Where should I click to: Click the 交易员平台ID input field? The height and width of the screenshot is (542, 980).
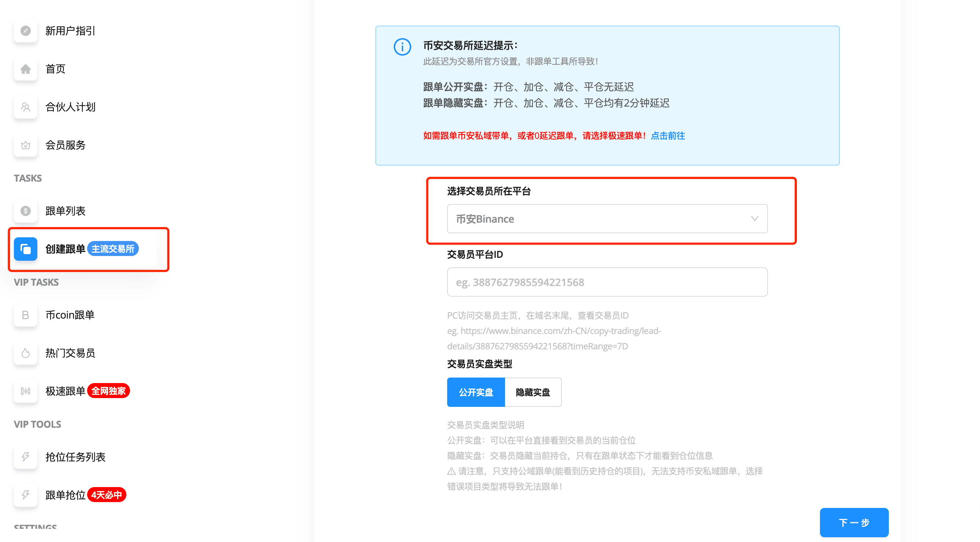click(x=607, y=282)
